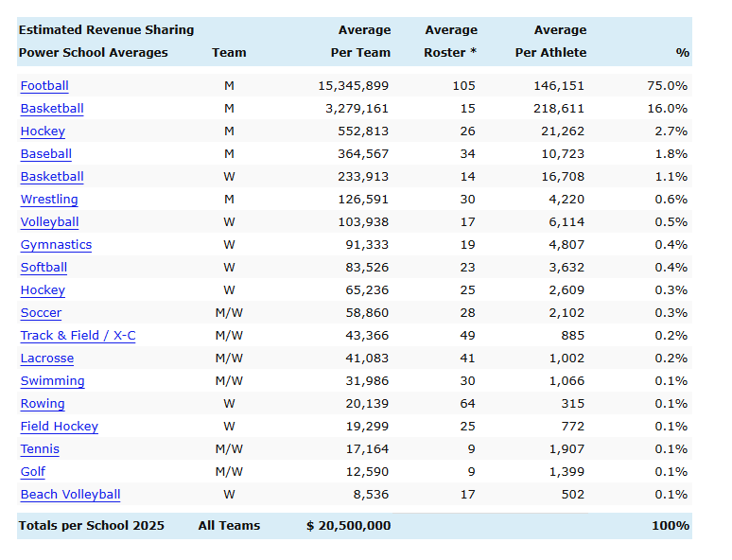Click the 1,907 Tennis per-athlete value
This screenshot has height=560, width=732.
[566, 449]
